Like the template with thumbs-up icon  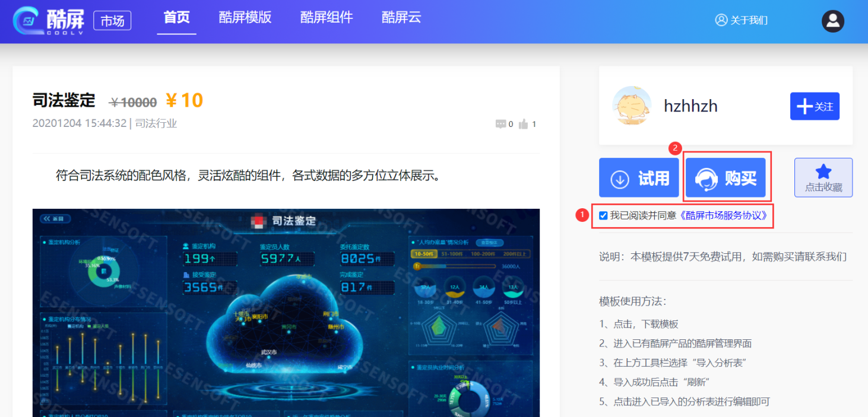(x=527, y=124)
